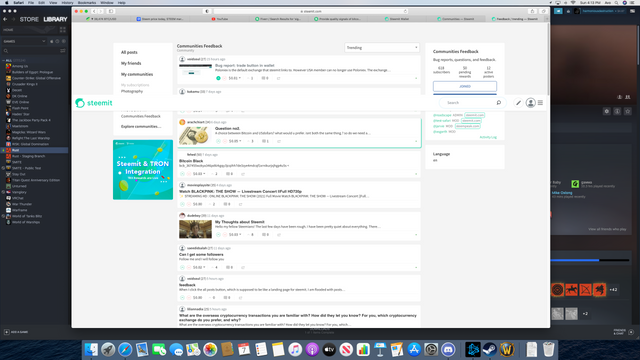Click Steam library filter sliders icon
The height and width of the screenshot is (360, 640).
[x=63, y=51]
